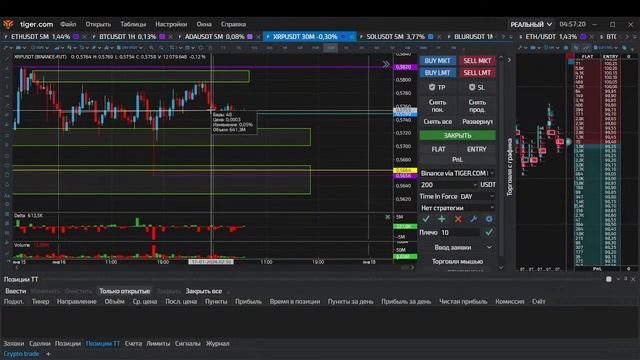The image size is (640, 360).
Task: Click Торговля мышью mouse trading option
Action: (458, 261)
